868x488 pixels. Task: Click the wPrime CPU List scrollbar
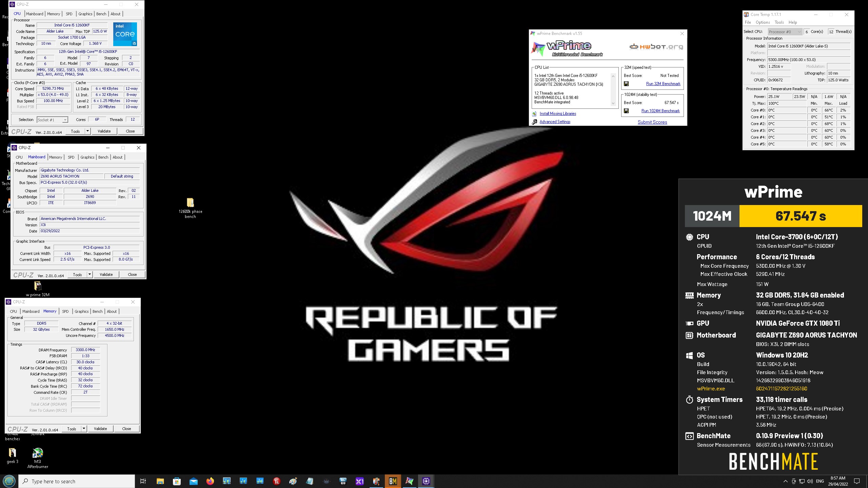pyautogui.click(x=613, y=89)
